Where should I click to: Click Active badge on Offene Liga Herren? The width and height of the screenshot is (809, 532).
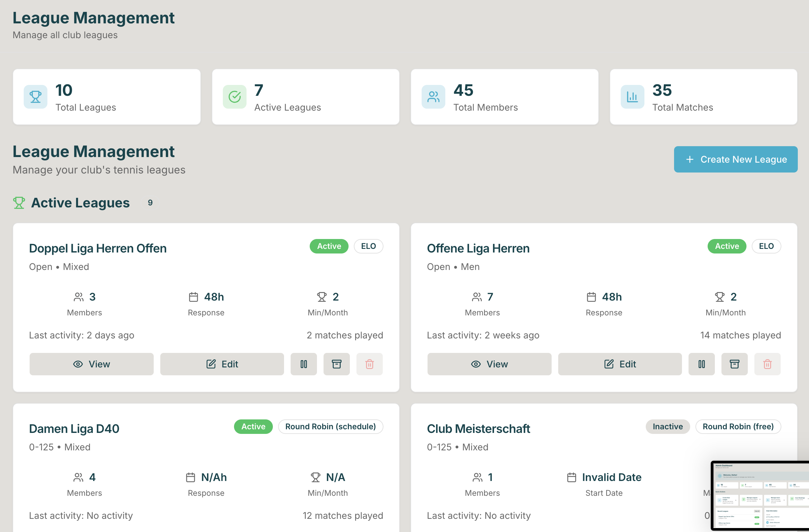click(727, 246)
